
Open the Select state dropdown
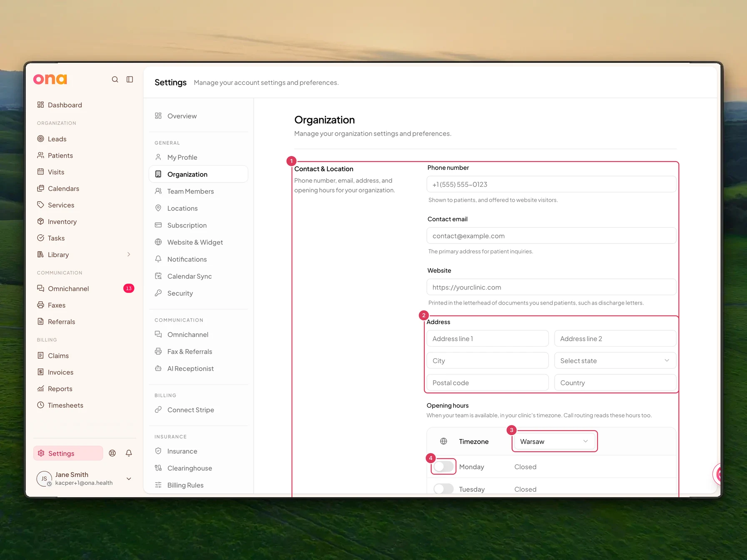[x=615, y=361]
